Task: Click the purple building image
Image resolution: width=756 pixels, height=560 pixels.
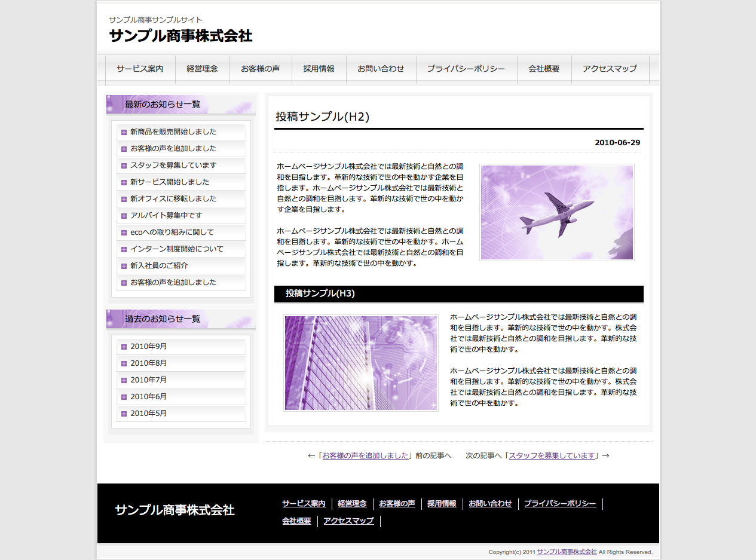Action: [x=360, y=363]
